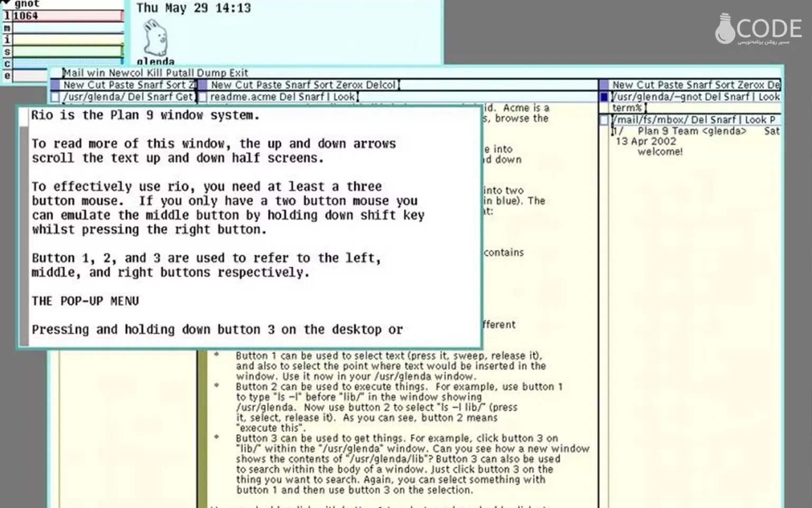The image size is (812, 508).
Task: Click Look in the readme.acme window tag
Action: pos(344,97)
